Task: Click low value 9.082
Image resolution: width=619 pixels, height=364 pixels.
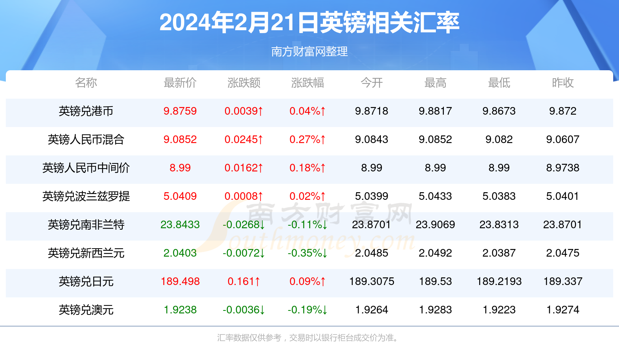Action: (x=499, y=139)
